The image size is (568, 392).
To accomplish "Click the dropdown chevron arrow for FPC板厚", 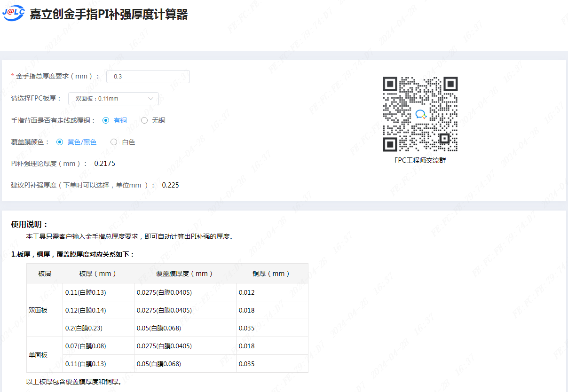I will (151, 99).
